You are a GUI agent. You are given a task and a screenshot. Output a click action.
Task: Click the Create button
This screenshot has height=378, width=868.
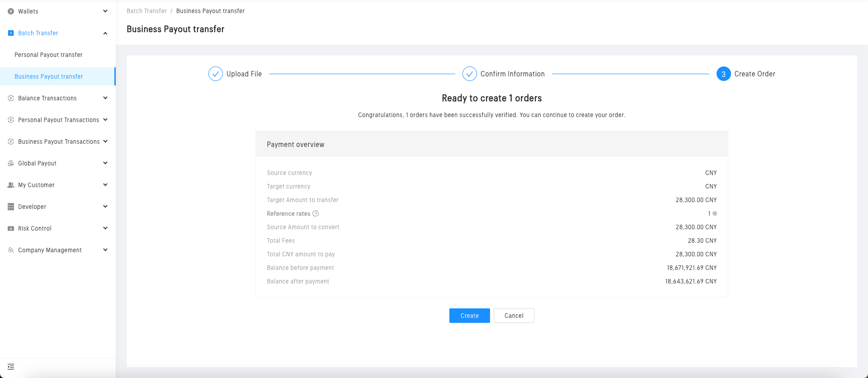(x=469, y=316)
